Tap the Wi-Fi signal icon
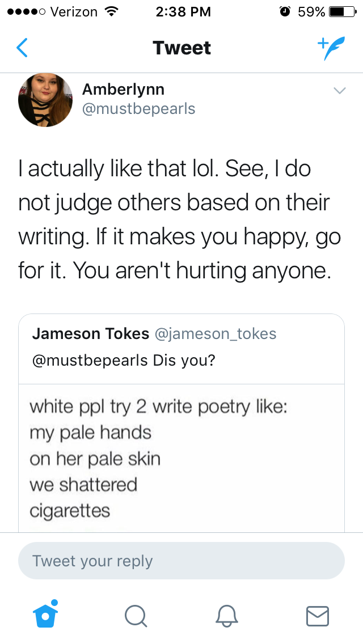363x644 pixels. (109, 11)
